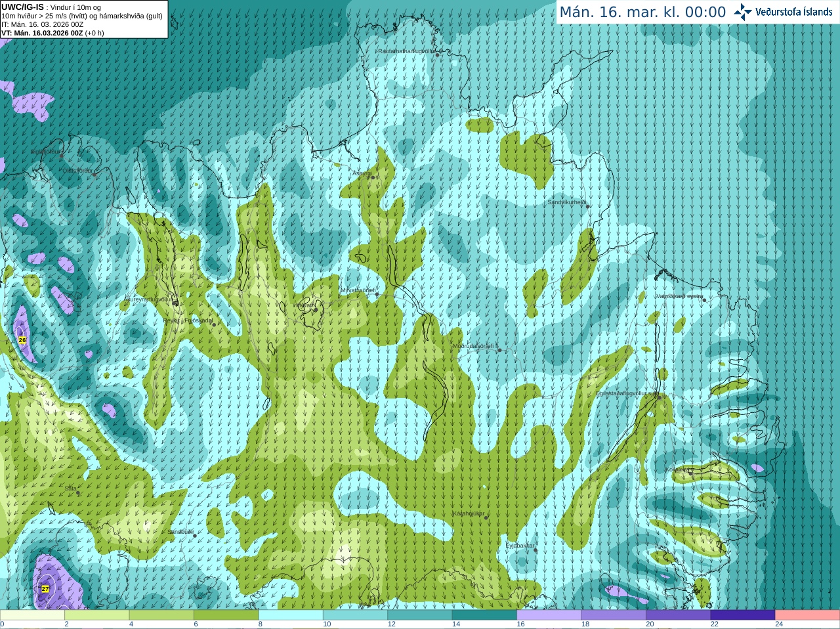Click the Vatnsskarð eystra station marker
Image resolution: width=840 pixels, height=629 pixels.
pos(704,300)
